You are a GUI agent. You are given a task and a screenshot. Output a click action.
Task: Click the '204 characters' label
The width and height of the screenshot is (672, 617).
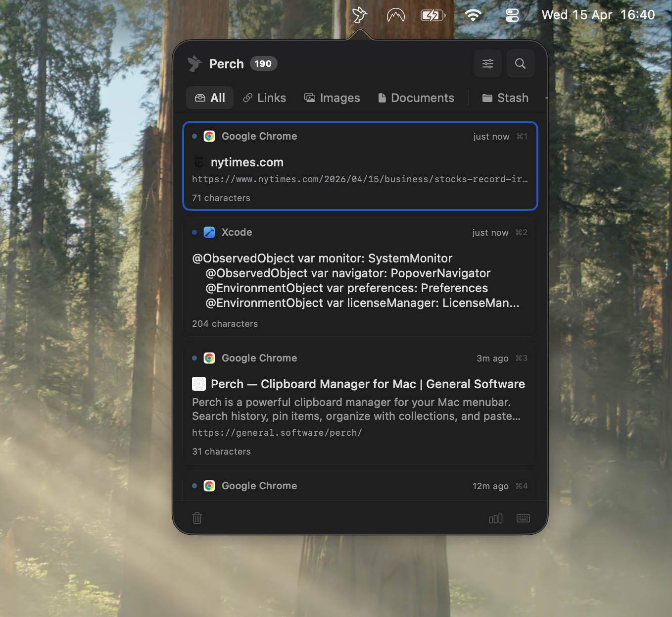click(225, 324)
